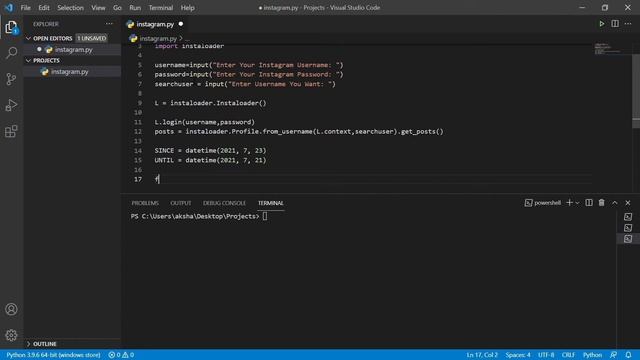Open the Accounts menu icon
Screen dimensions: 640x360
click(11, 309)
